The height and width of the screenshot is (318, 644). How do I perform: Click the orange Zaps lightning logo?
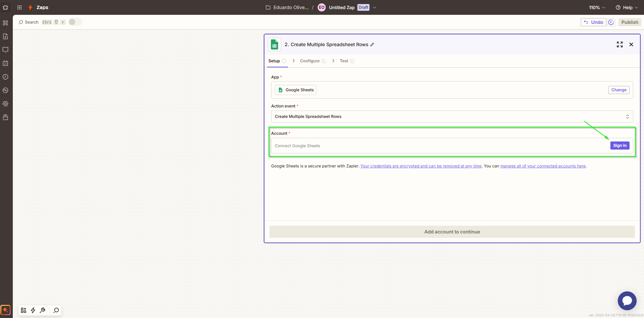tap(30, 7)
